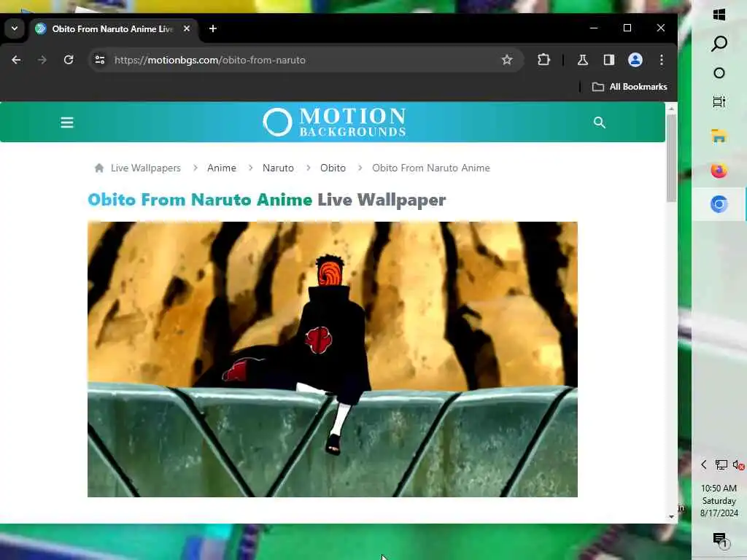This screenshot has height=560, width=747.
Task: Reload the current page
Action: coord(69,60)
